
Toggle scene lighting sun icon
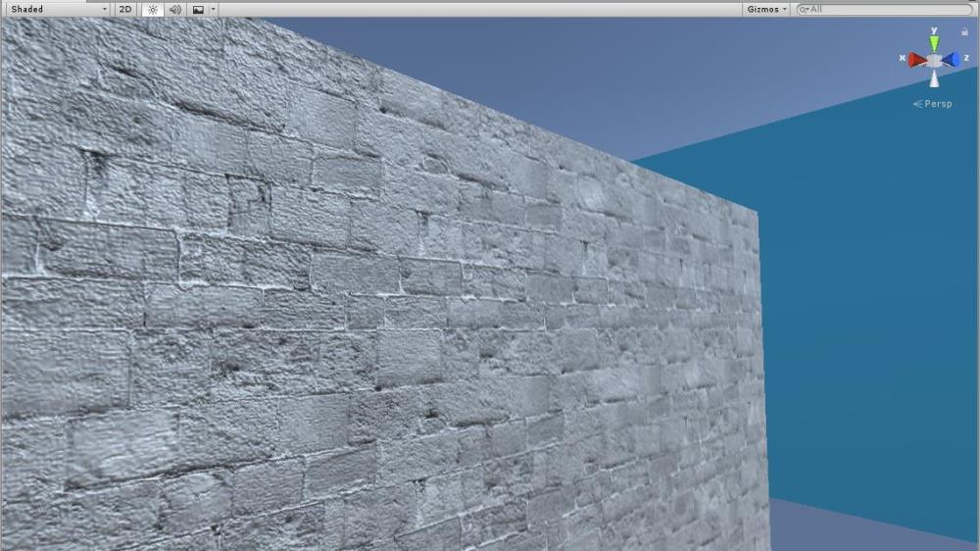click(153, 10)
